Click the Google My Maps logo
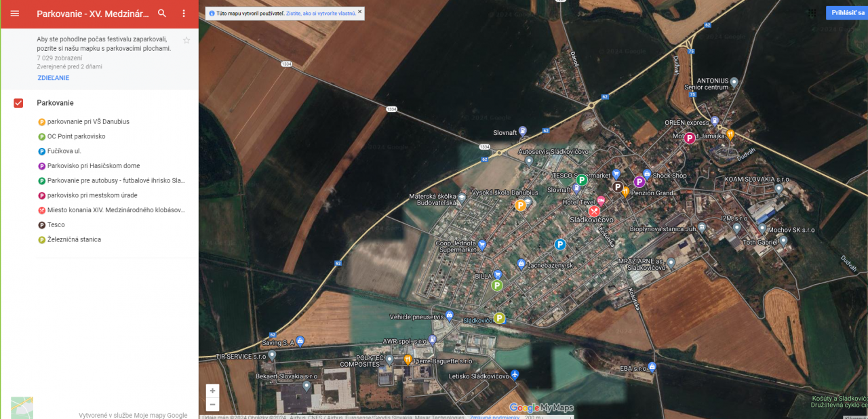This screenshot has height=419, width=868. (x=541, y=407)
